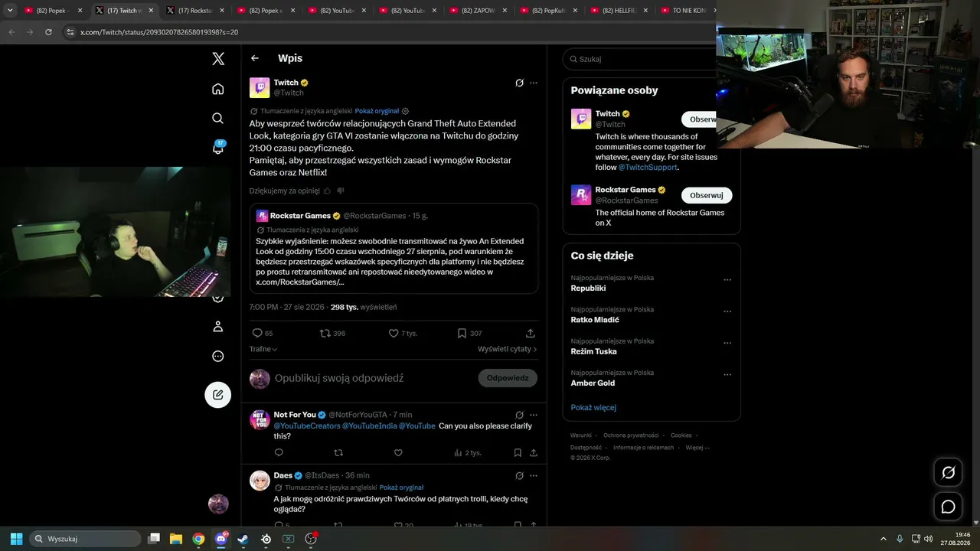Open Not For You profile avatar
This screenshot has height=551, width=980.
(x=260, y=419)
